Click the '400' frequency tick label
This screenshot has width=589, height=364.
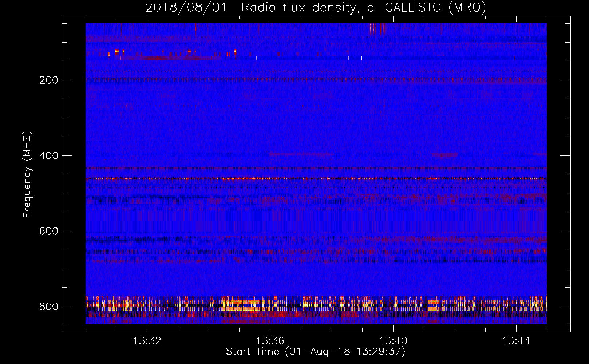[49, 156]
